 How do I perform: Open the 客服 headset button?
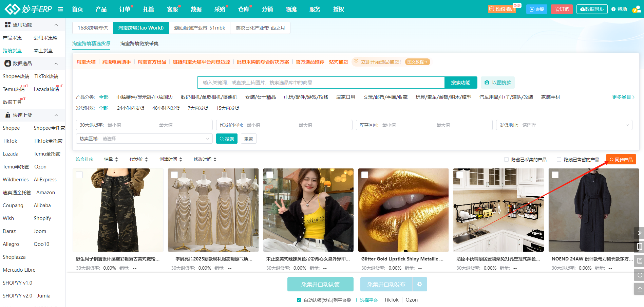(537, 9)
